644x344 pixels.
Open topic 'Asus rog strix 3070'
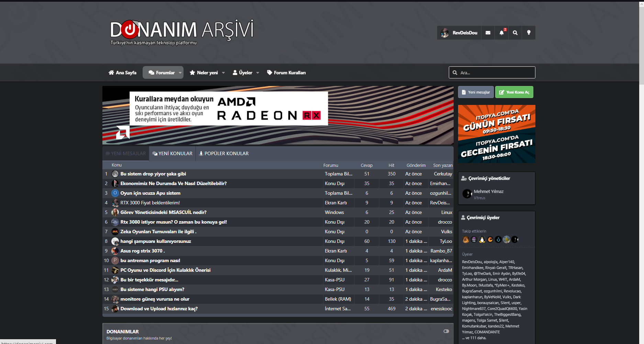(143, 251)
